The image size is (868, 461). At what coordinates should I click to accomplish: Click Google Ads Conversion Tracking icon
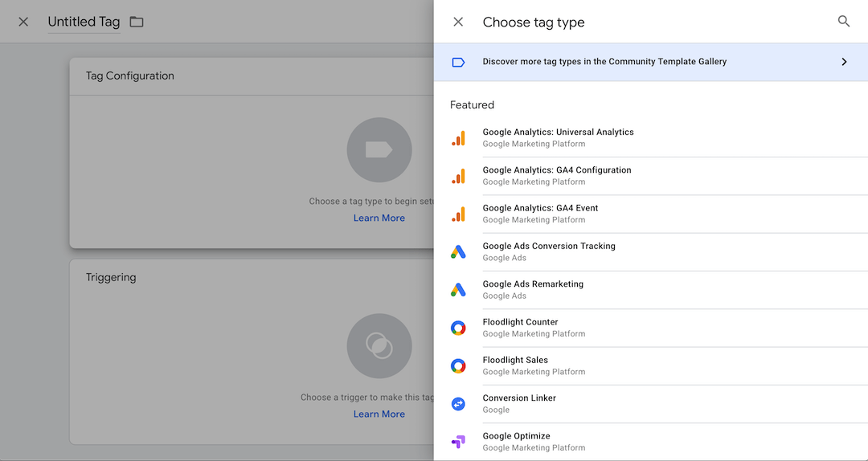click(458, 252)
